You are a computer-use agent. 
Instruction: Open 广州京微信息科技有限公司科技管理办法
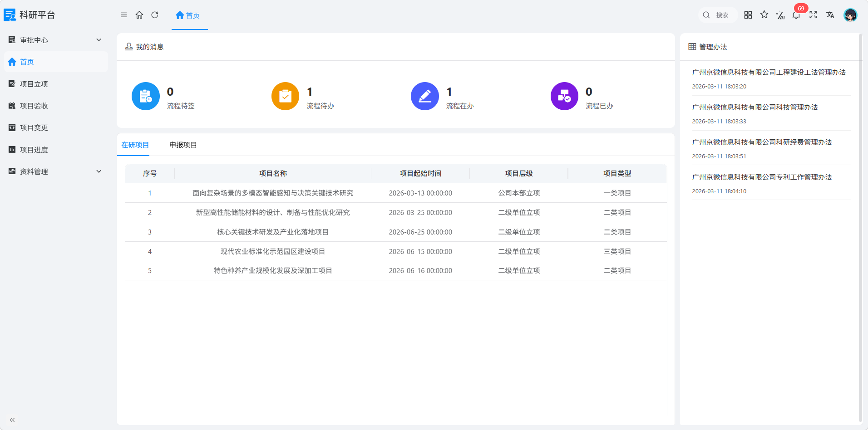[755, 107]
